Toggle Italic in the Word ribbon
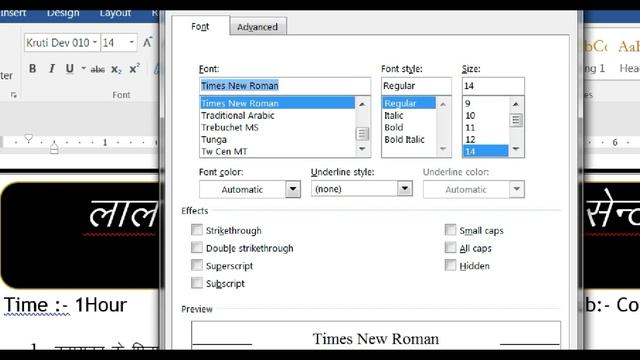The width and height of the screenshot is (640, 360). pyautogui.click(x=51, y=69)
